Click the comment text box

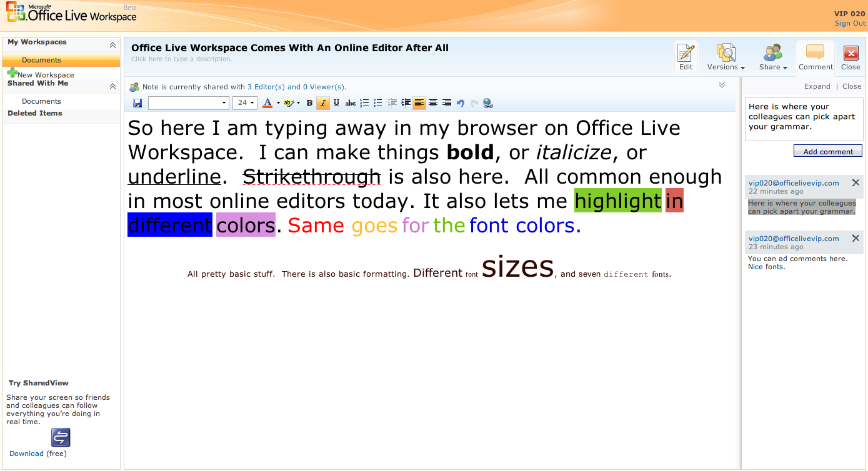[x=804, y=119]
